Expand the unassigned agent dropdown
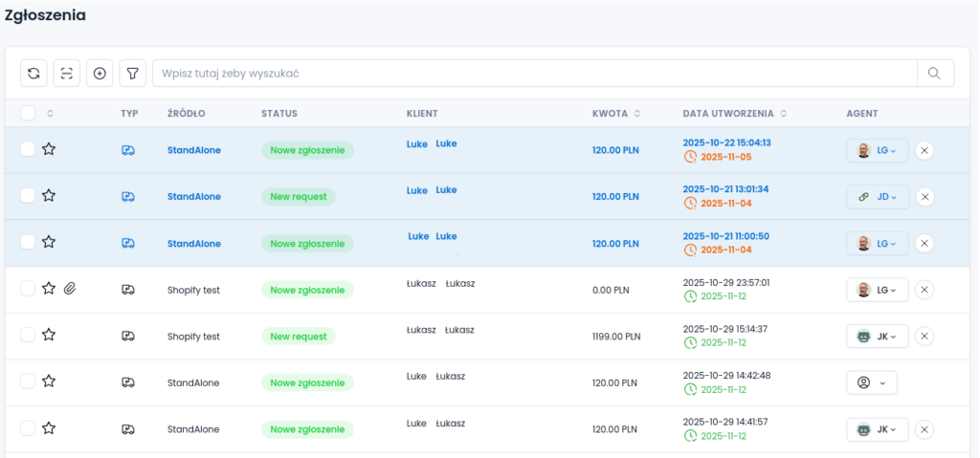Viewport: 980px width, 458px height. click(x=871, y=382)
